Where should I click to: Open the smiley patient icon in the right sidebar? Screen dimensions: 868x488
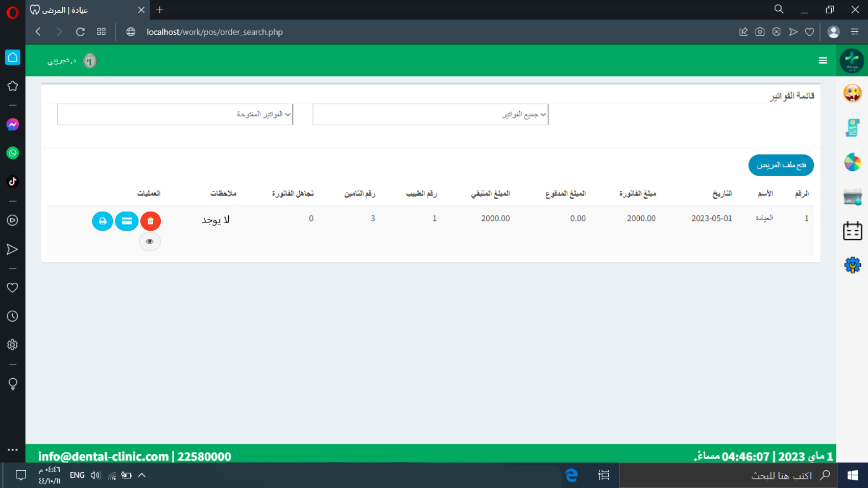(x=852, y=93)
